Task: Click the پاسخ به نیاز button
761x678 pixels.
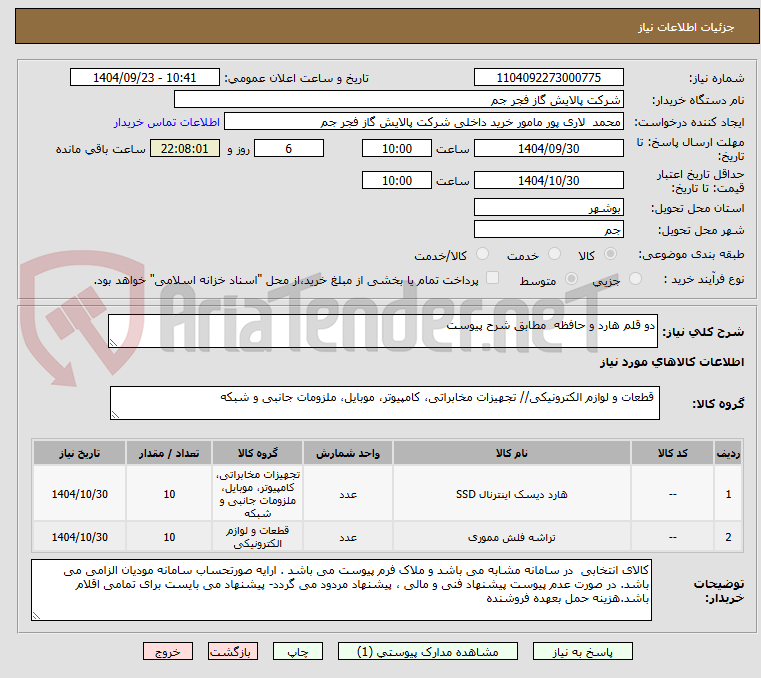Action: pos(582,651)
